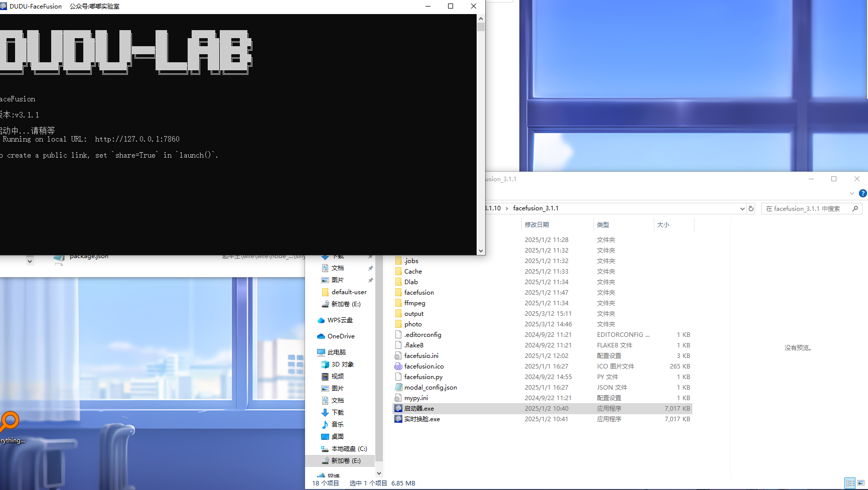
Task: Select the 实时换脸.exe application icon
Action: [x=398, y=419]
